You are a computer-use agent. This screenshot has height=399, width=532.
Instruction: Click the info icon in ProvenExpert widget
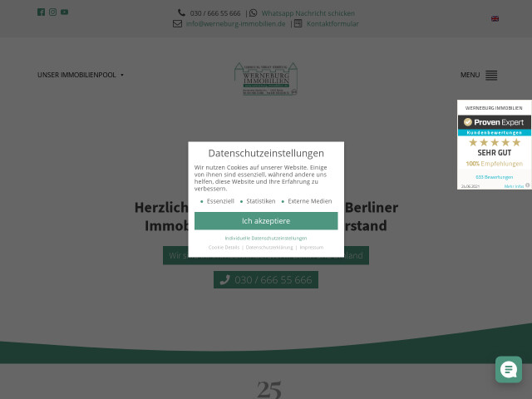point(527,185)
